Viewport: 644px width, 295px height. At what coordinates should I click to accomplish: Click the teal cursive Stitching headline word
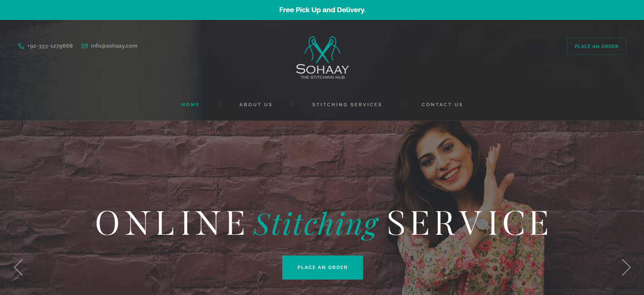tap(316, 224)
